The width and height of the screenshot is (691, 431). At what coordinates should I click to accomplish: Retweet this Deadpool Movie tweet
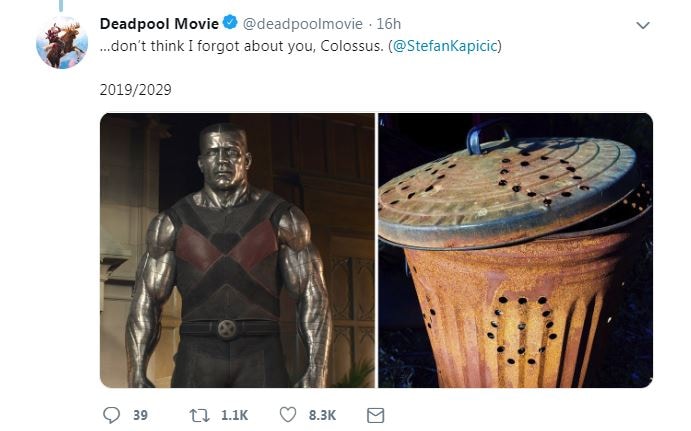[199, 415]
